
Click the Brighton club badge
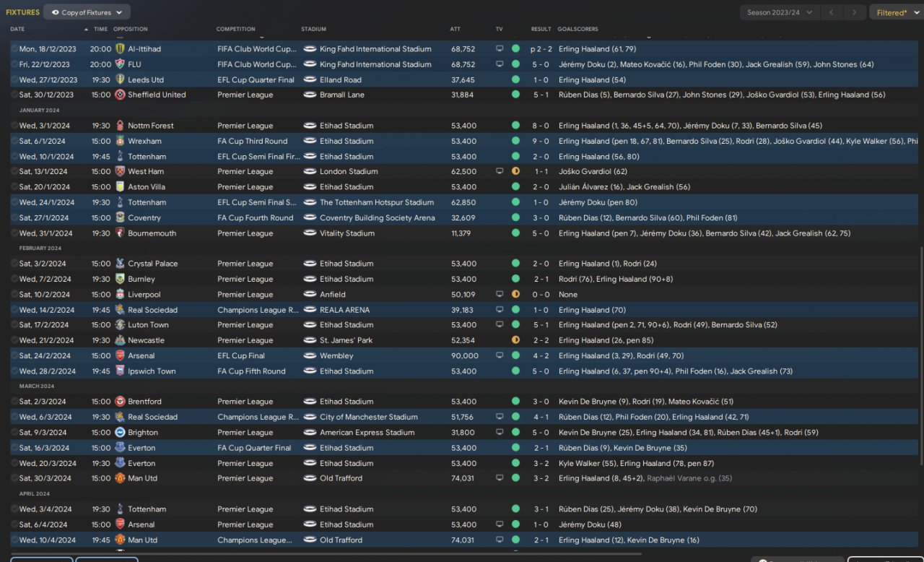click(x=120, y=433)
